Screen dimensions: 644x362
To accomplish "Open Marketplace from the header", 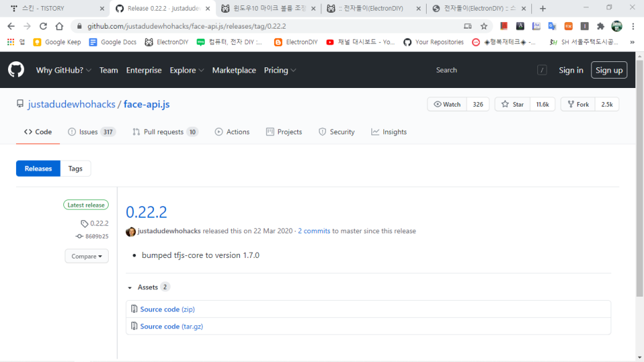I will click(x=234, y=70).
